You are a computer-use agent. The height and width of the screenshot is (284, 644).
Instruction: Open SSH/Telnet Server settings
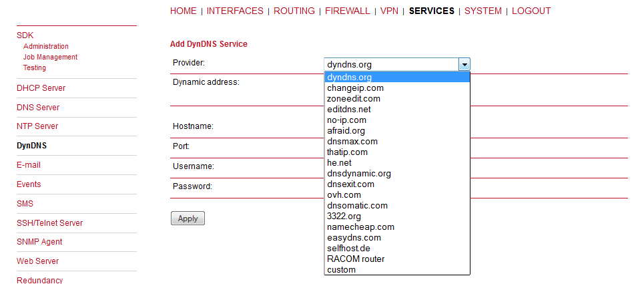49,223
